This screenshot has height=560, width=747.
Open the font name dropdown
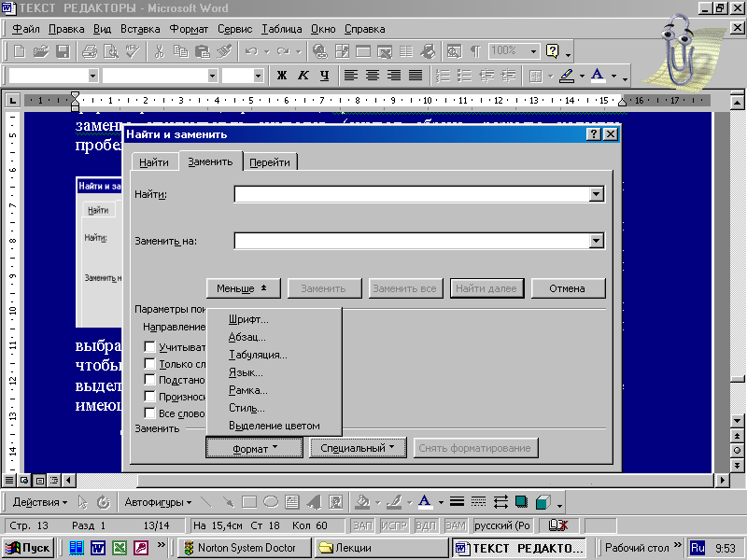point(213,76)
